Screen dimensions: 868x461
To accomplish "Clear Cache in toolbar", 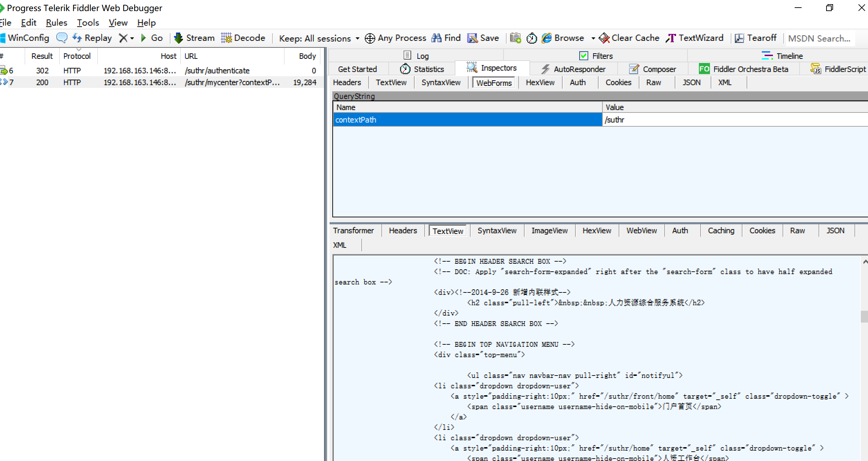I will pyautogui.click(x=629, y=38).
